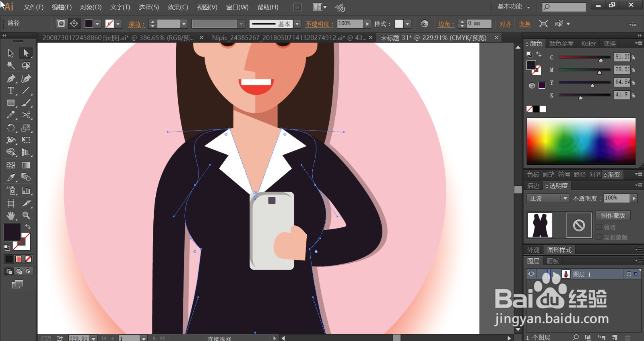
Task: Select the Mesh tool
Action: pos(11,165)
